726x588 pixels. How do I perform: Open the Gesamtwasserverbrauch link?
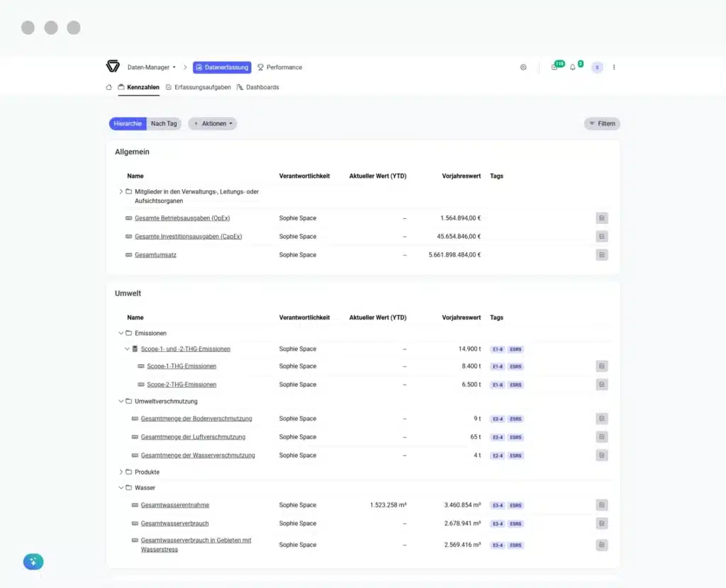pyautogui.click(x=175, y=524)
